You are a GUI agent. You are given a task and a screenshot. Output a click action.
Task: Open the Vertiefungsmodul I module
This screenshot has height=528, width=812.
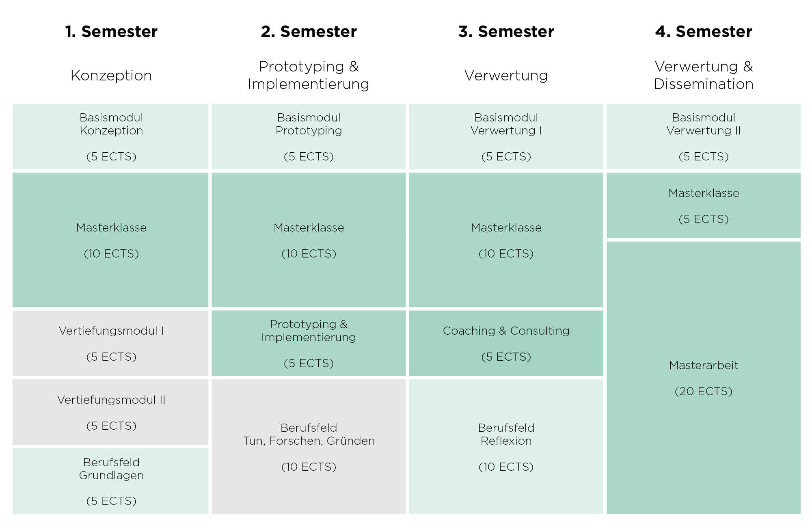110,343
